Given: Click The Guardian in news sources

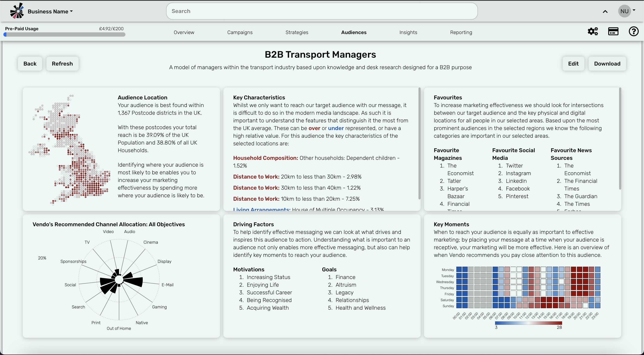Looking at the screenshot, I should tap(581, 196).
